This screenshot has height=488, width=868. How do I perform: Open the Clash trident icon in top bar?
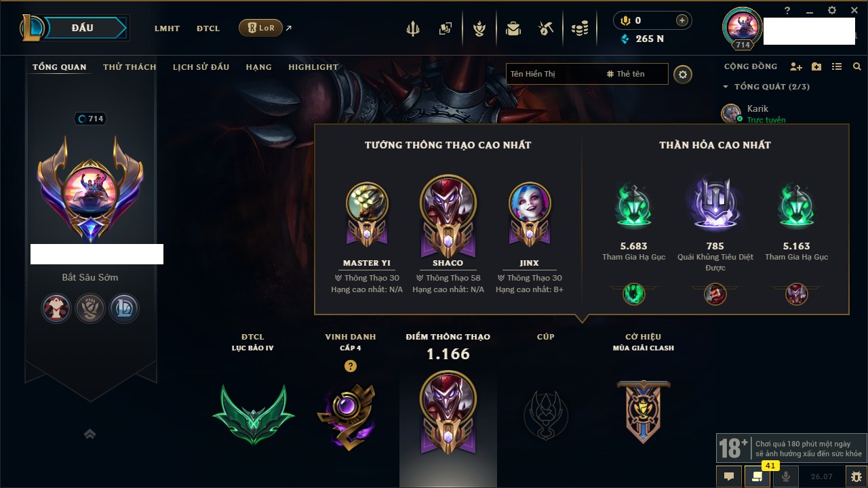click(x=412, y=28)
